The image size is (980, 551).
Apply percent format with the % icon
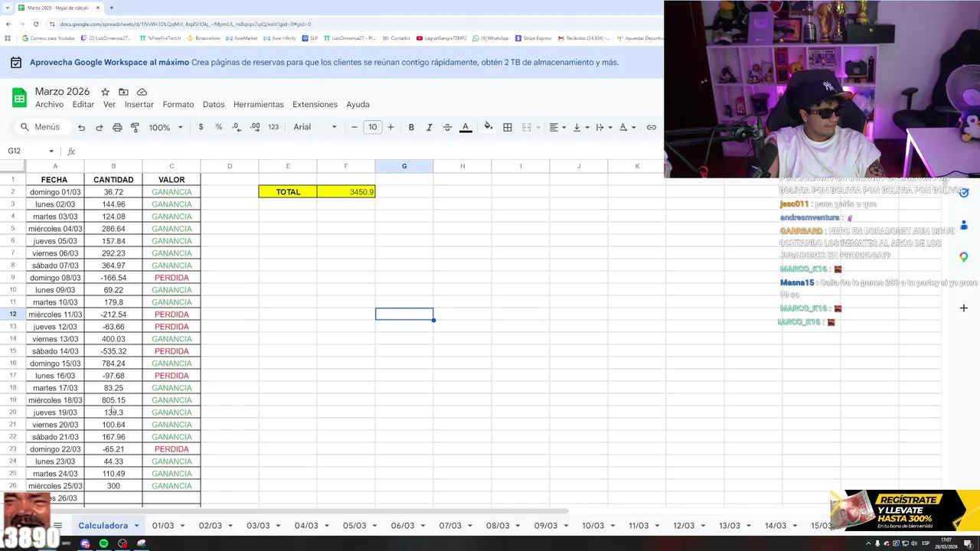[x=219, y=127]
